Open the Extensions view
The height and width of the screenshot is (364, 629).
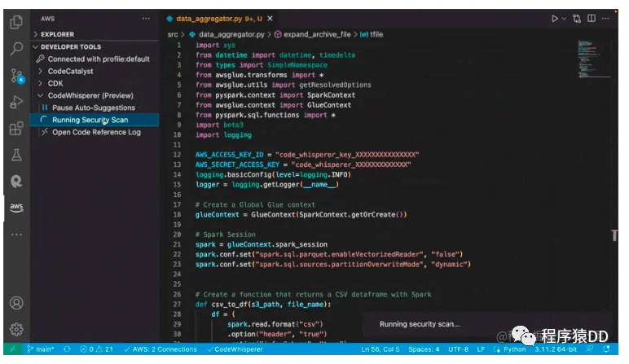pos(16,129)
